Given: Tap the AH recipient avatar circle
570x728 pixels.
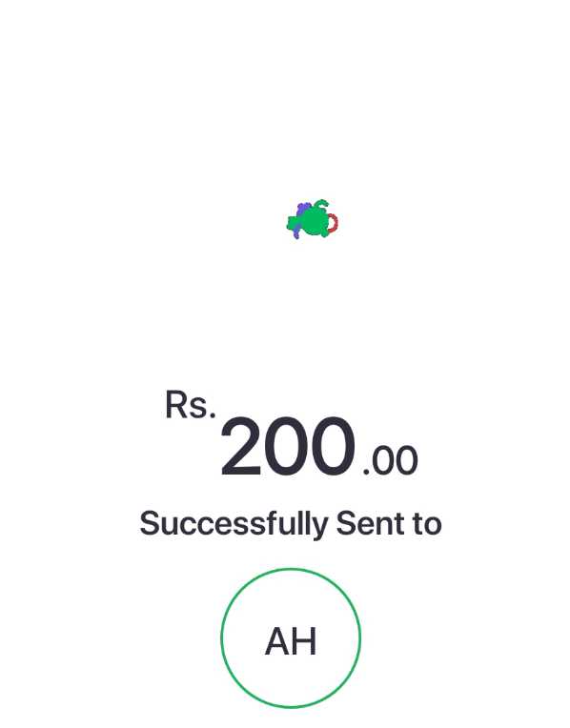Looking at the screenshot, I should (291, 637).
